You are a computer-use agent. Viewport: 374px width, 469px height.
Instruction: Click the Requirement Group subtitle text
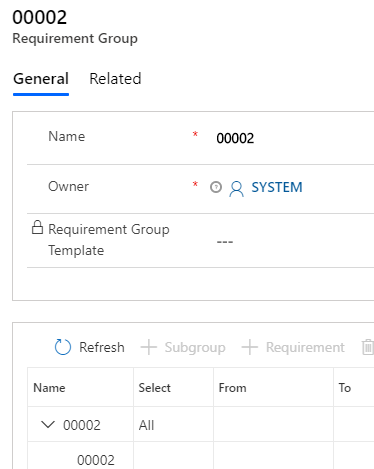point(75,39)
